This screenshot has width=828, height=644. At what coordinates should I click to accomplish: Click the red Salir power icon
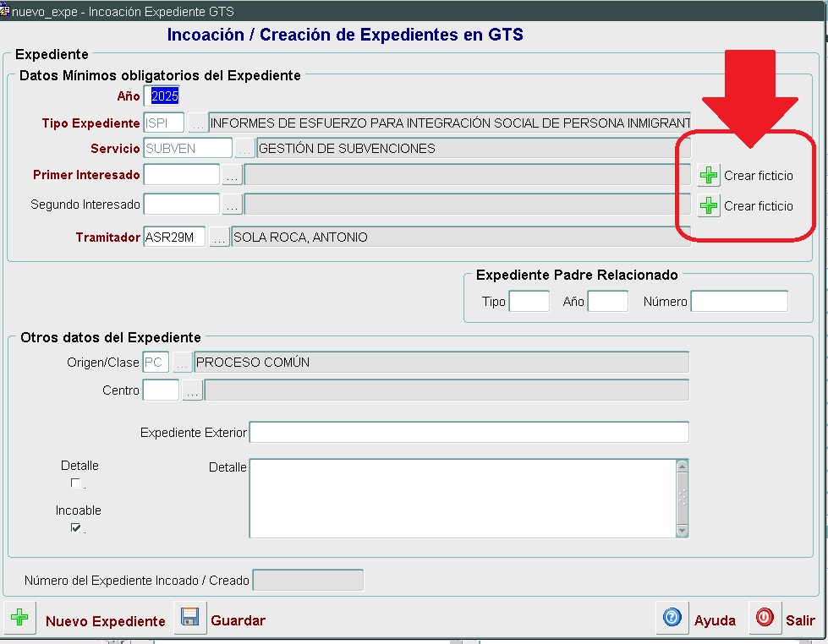coord(765,618)
